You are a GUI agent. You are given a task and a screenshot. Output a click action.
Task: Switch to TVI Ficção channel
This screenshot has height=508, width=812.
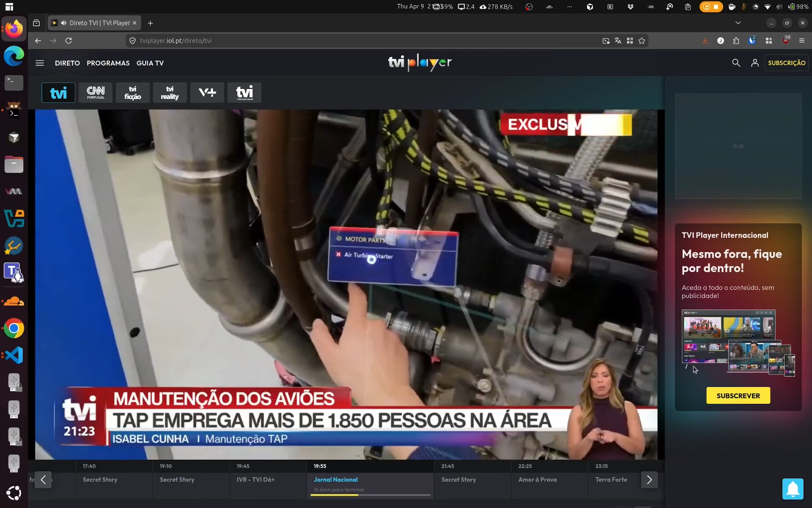point(133,93)
